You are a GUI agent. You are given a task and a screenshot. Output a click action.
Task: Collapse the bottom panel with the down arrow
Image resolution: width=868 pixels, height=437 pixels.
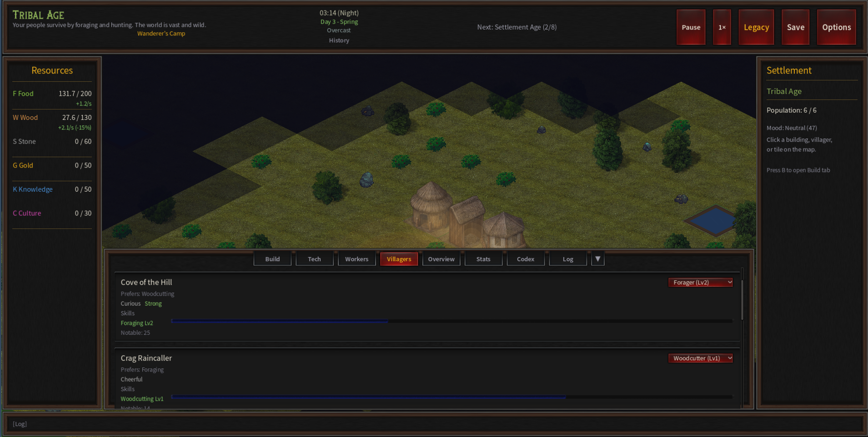coord(597,259)
